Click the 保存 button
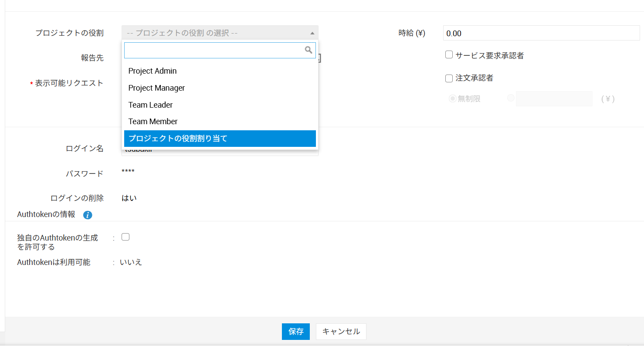The image size is (644, 346). 295,332
